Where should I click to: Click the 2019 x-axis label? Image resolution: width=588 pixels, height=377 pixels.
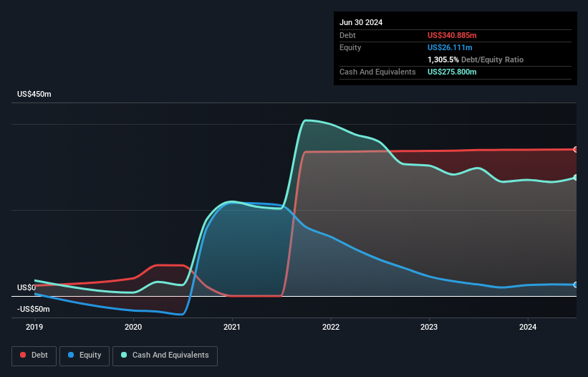coord(34,327)
